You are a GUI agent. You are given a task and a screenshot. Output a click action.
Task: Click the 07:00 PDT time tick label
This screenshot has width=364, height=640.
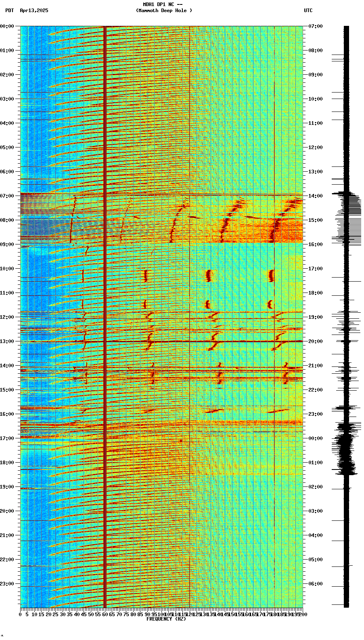coord(7,196)
